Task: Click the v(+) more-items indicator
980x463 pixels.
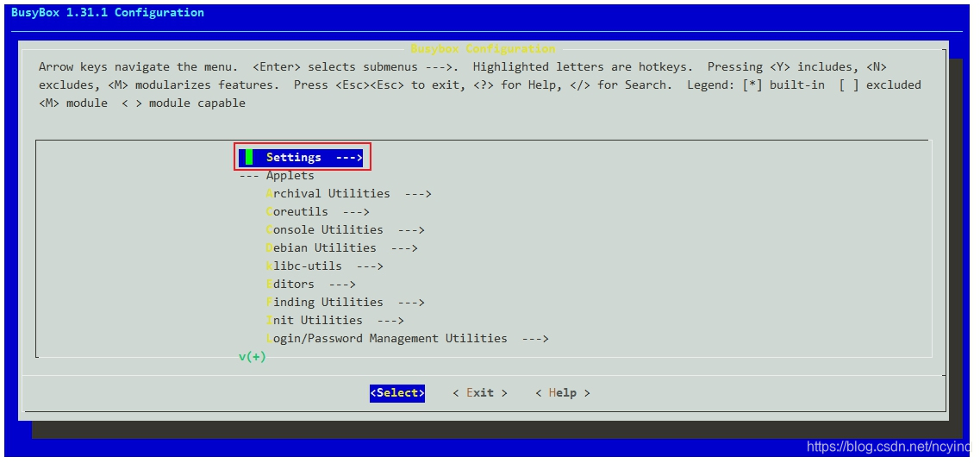Action: [253, 357]
